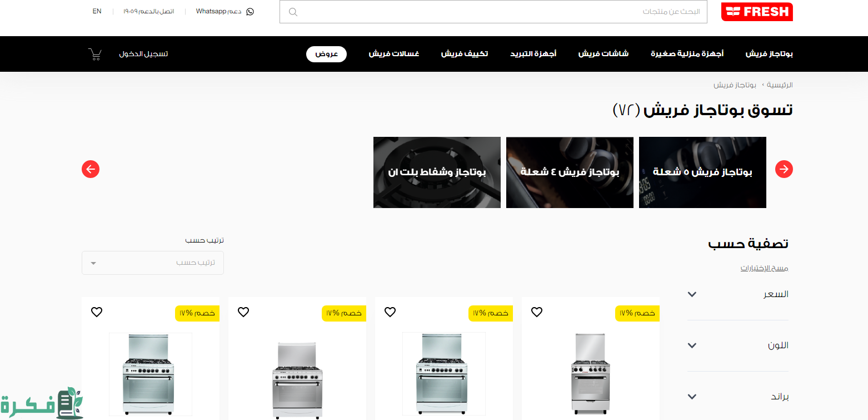The width and height of the screenshot is (868, 420).
Task: Open the ترتيب حسب sort dropdown
Action: coord(153,263)
